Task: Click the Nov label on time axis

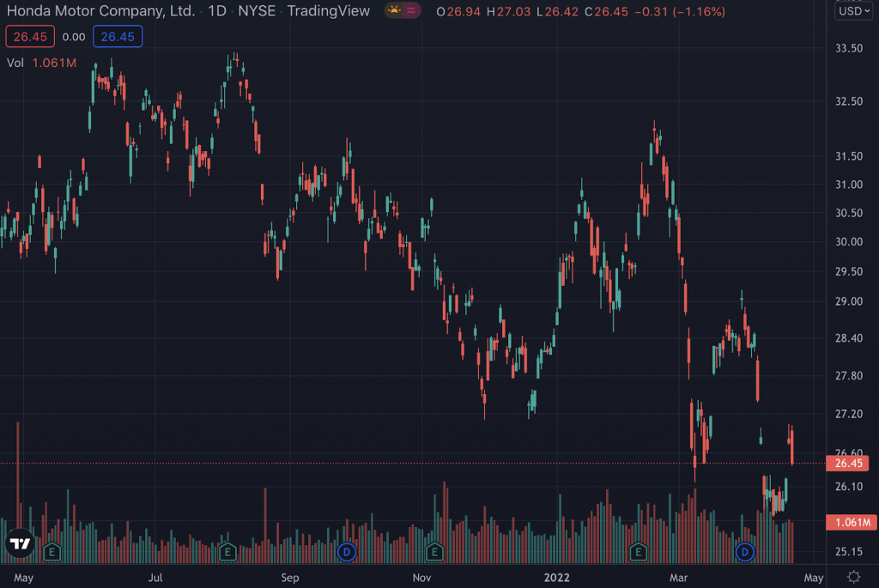Action: point(421,578)
